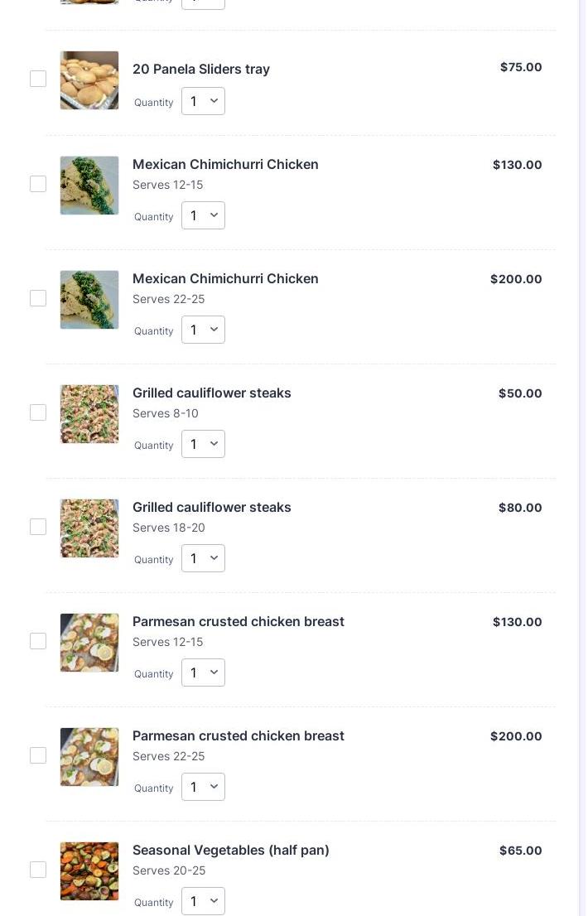Viewport: 588px width, 916px height.
Task: Open quantity dropdown for $130 Parmesan chicken
Action: point(203,673)
